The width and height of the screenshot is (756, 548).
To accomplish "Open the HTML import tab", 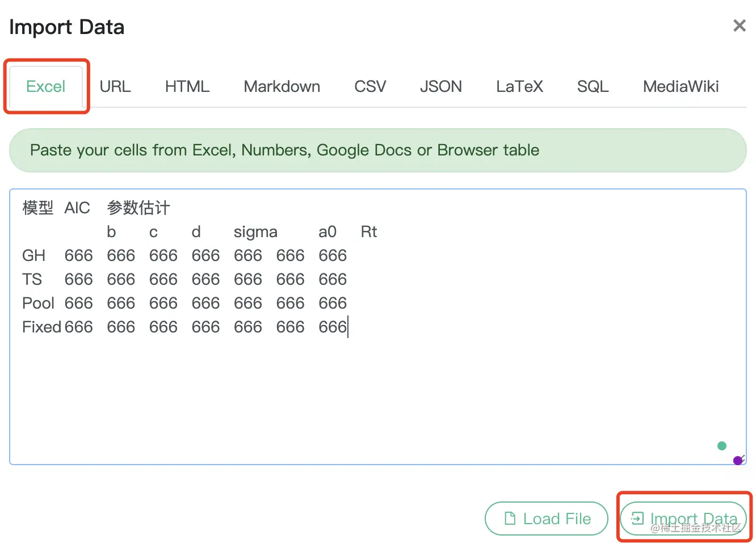I will click(x=187, y=86).
